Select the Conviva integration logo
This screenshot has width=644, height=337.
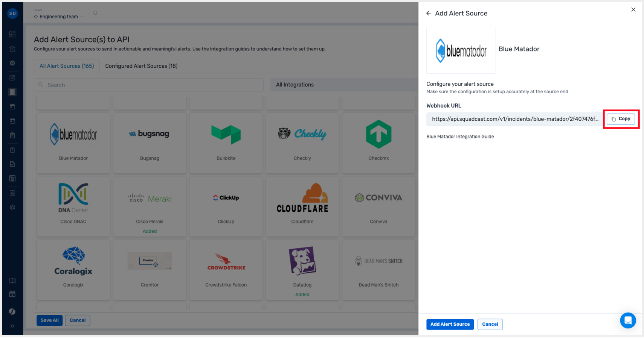pyautogui.click(x=378, y=197)
